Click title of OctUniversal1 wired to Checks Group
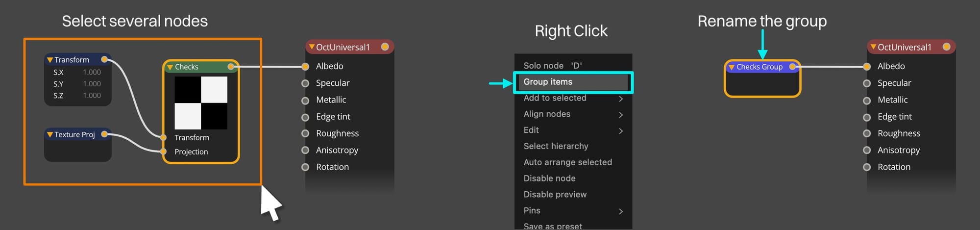 [x=905, y=47]
